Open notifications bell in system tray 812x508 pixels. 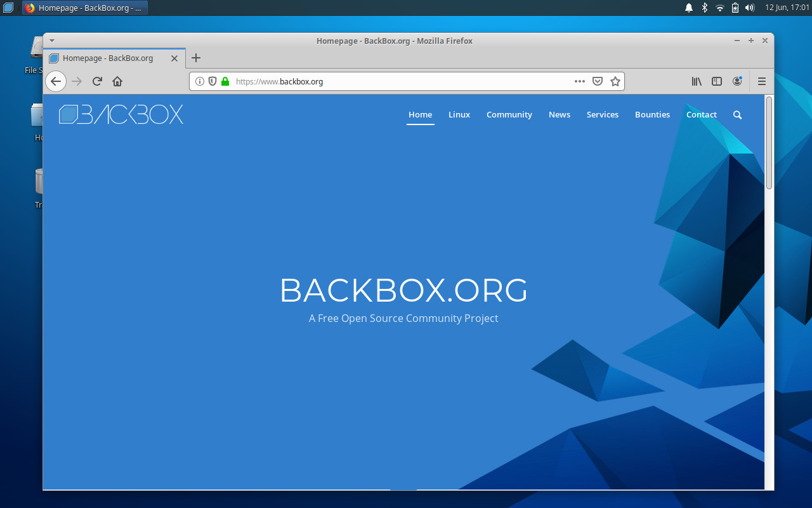point(689,8)
